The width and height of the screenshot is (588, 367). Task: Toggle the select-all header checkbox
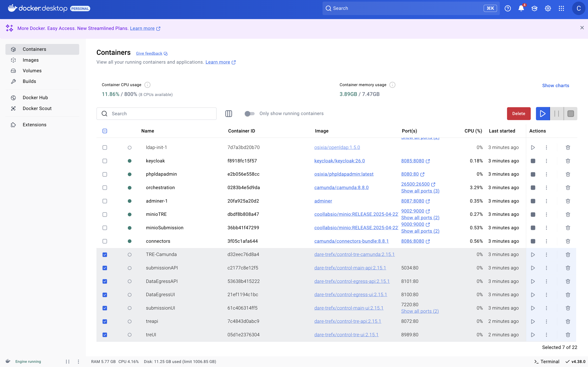[105, 131]
